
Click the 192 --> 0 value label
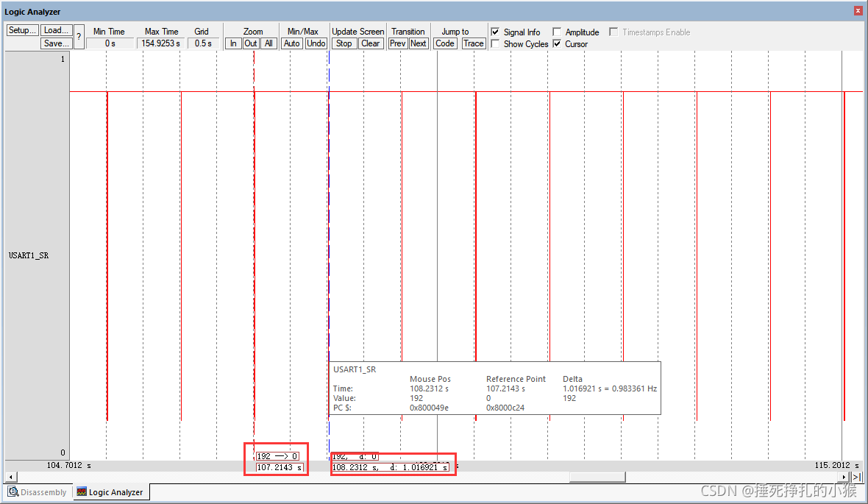click(x=277, y=456)
